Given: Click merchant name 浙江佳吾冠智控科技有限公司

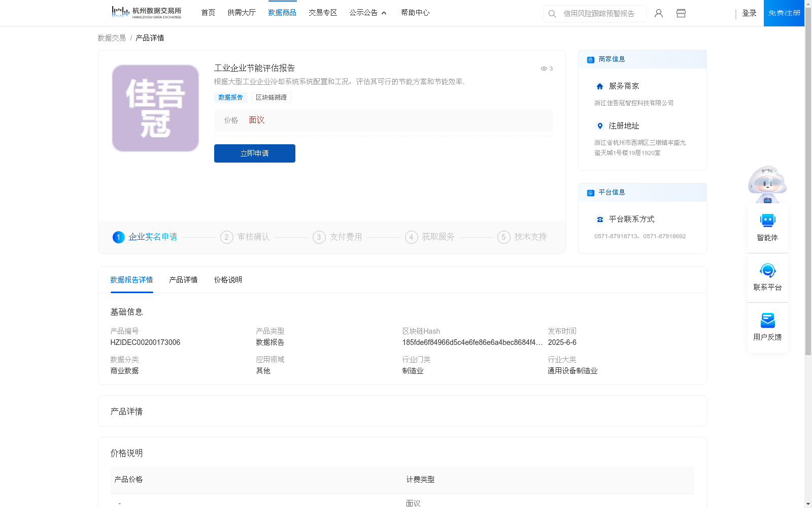Looking at the screenshot, I should (x=634, y=103).
